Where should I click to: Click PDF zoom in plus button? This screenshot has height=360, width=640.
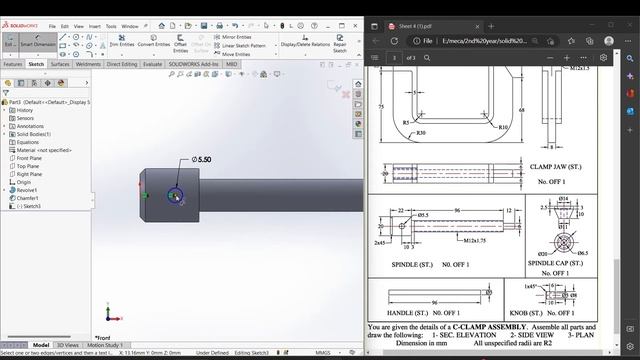pyautogui.click(x=567, y=58)
